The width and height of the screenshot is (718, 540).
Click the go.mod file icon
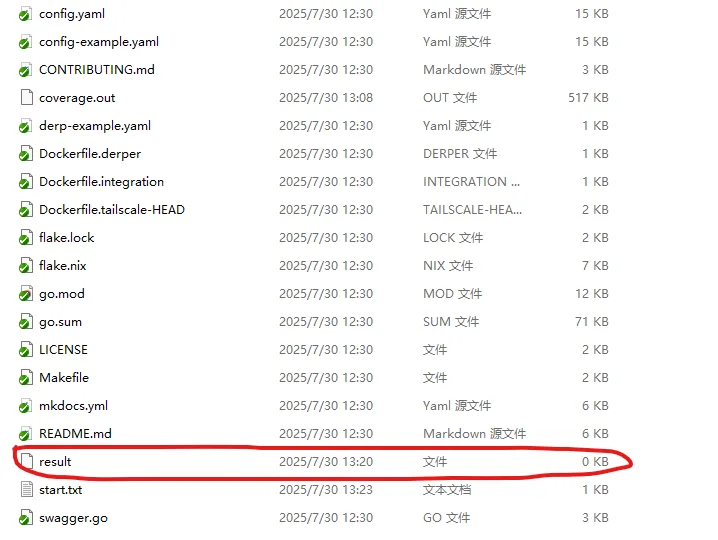26,294
